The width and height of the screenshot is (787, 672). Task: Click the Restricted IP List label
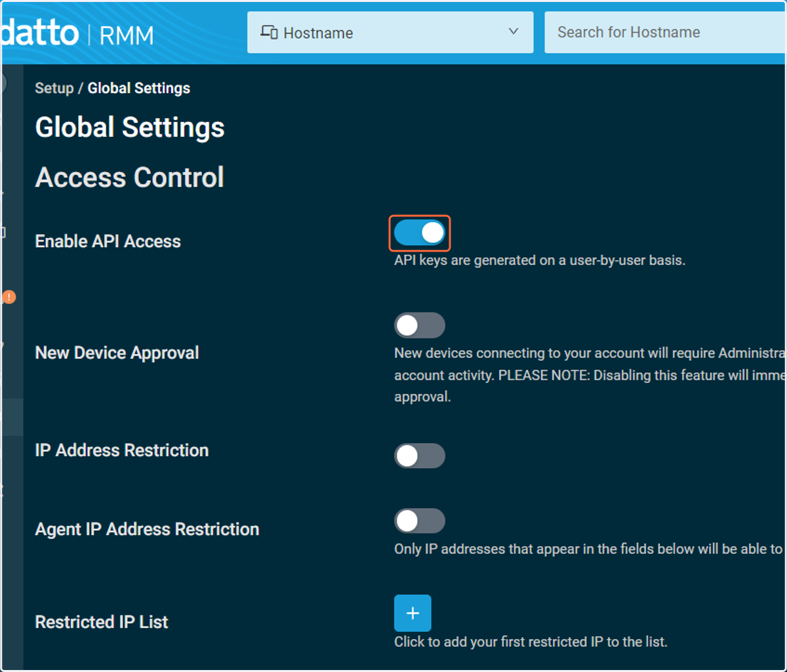(102, 622)
